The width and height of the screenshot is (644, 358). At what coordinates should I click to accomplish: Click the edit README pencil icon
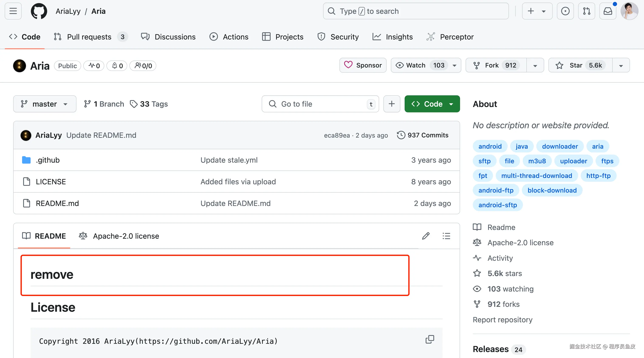coord(426,236)
